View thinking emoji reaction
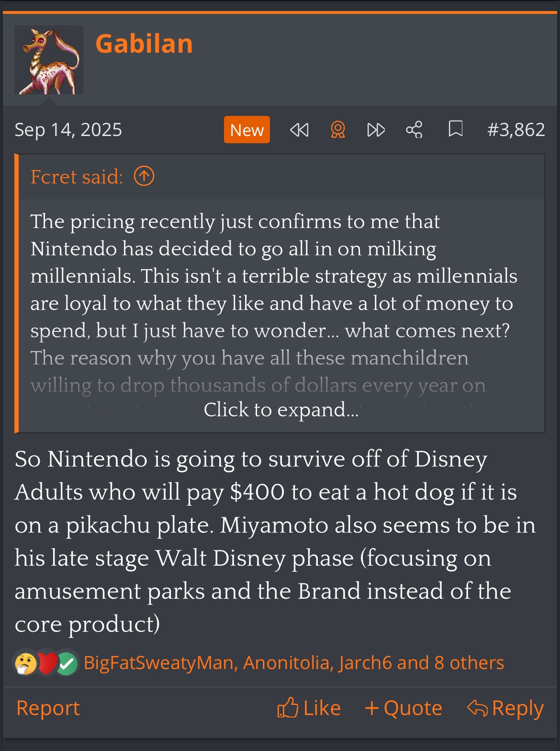560x751 pixels. pos(26,663)
